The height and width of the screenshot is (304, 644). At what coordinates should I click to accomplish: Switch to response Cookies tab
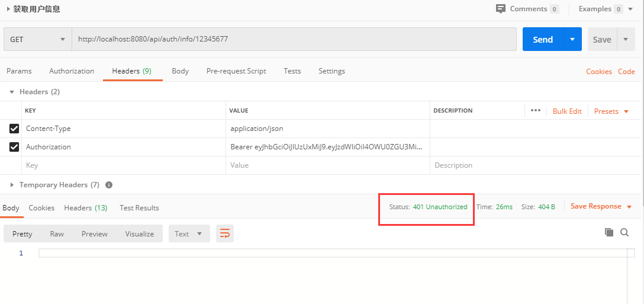coord(41,208)
